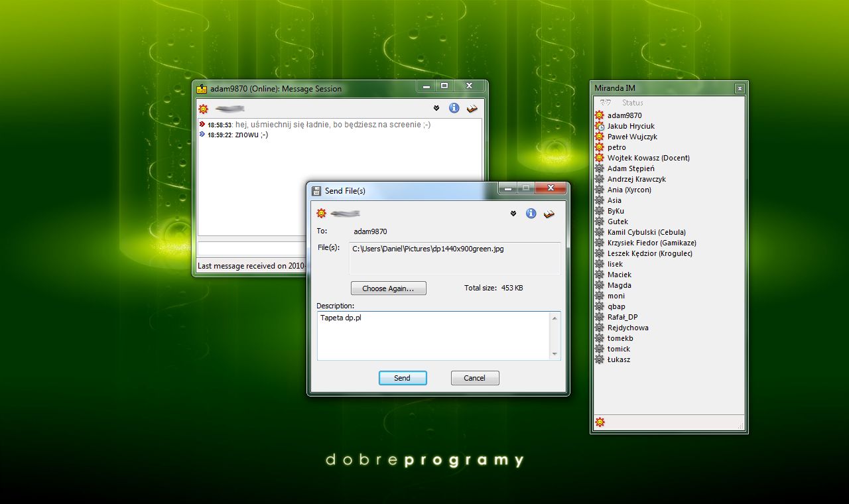Click the Description scrollbar up arrow
This screenshot has height=504, width=849.
tap(555, 318)
